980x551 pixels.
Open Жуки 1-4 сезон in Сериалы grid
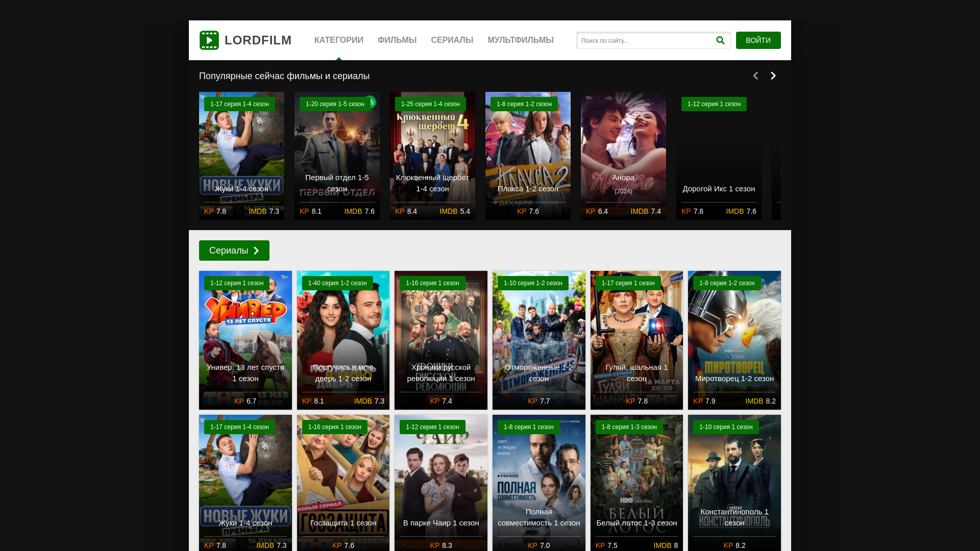coord(246,483)
